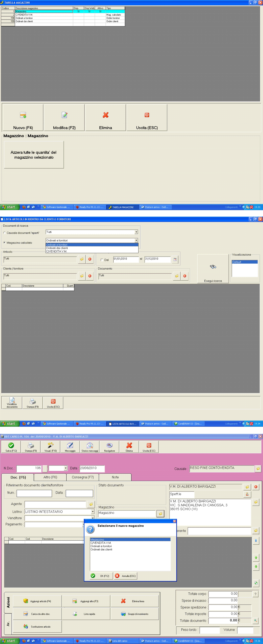Confirm with OK (F12) in magazzino dialog
The height and width of the screenshot is (644, 263).
[101, 576]
